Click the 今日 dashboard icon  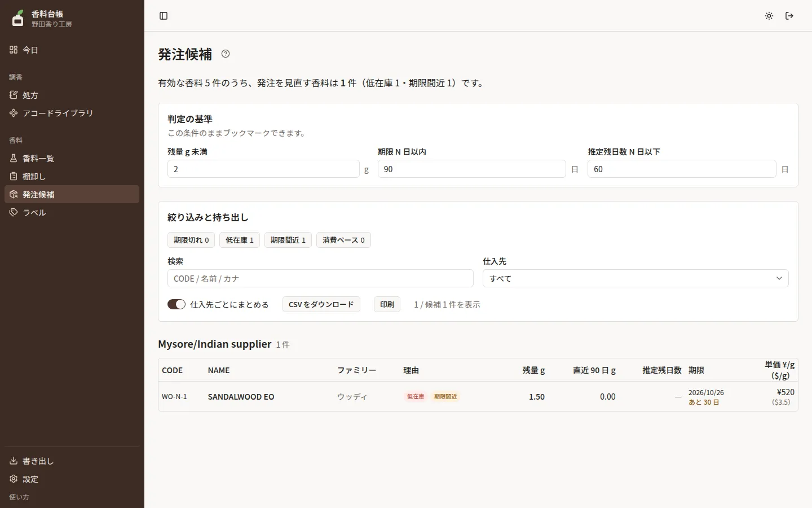pos(14,50)
